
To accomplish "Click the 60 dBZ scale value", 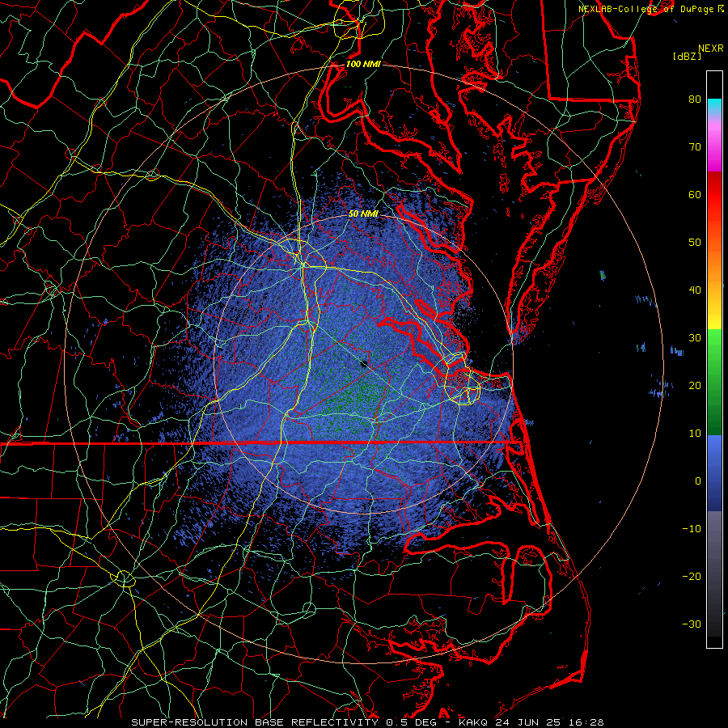I will pyautogui.click(x=695, y=194).
